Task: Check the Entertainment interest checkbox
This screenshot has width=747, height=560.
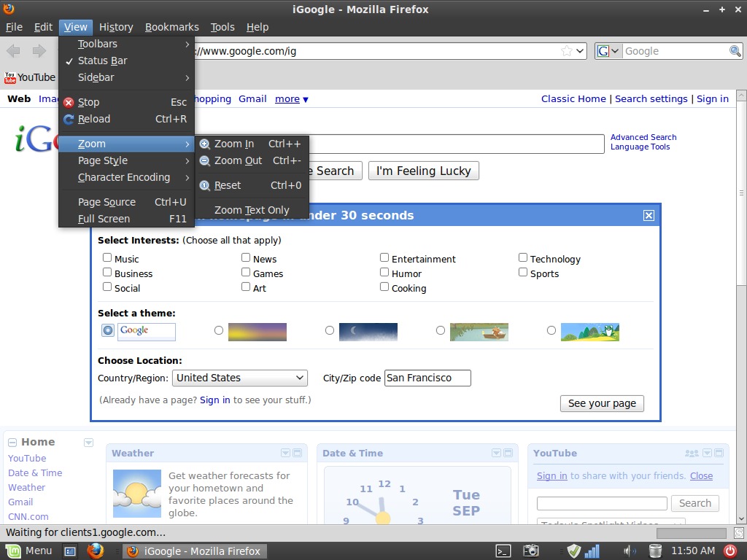Action: pyautogui.click(x=384, y=257)
